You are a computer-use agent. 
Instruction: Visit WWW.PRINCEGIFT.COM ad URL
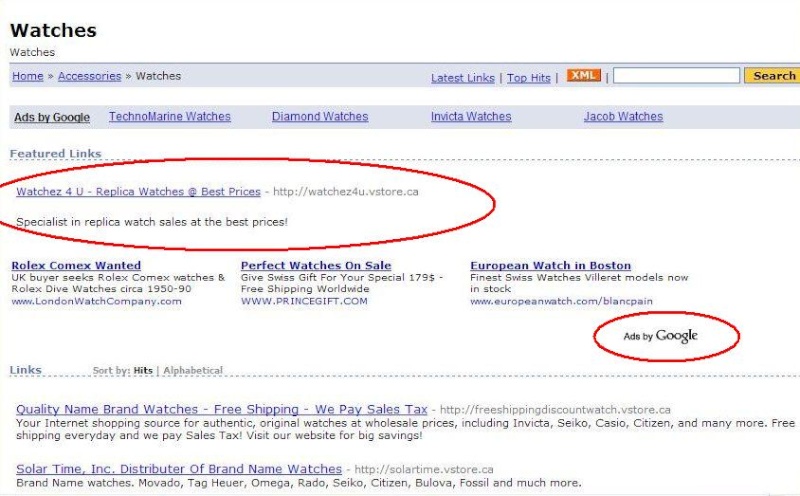tap(304, 301)
